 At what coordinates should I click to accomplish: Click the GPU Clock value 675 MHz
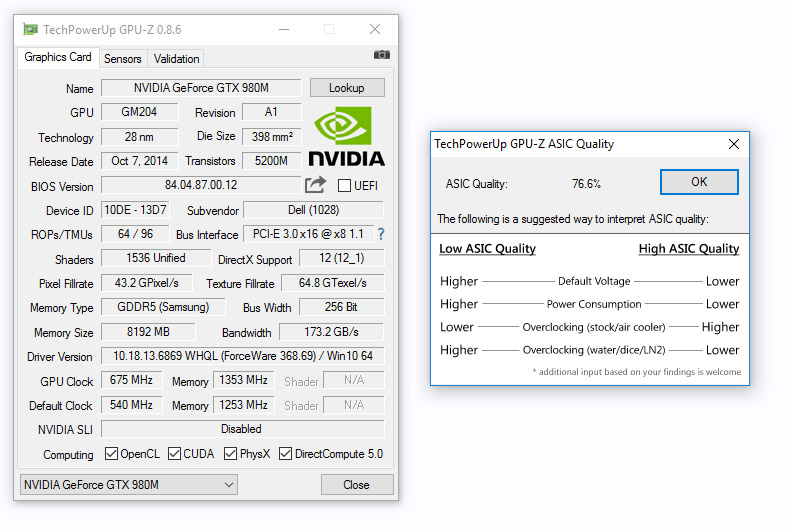pyautogui.click(x=131, y=380)
